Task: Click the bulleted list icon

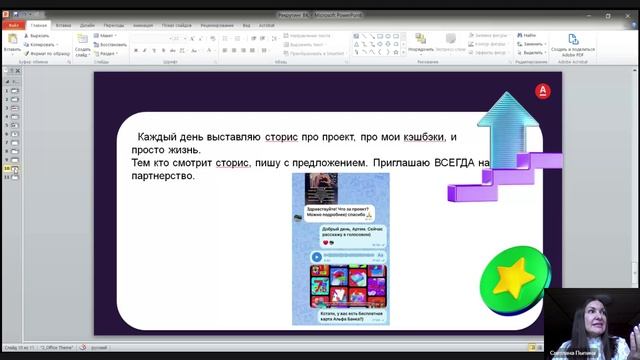Action: (x=226, y=39)
